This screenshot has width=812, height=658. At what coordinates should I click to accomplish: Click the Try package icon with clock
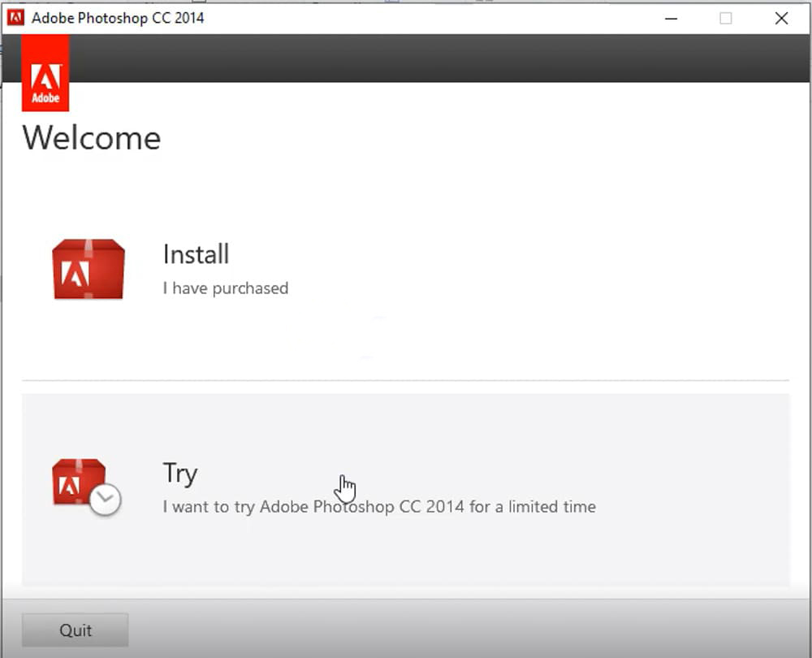[x=87, y=487]
